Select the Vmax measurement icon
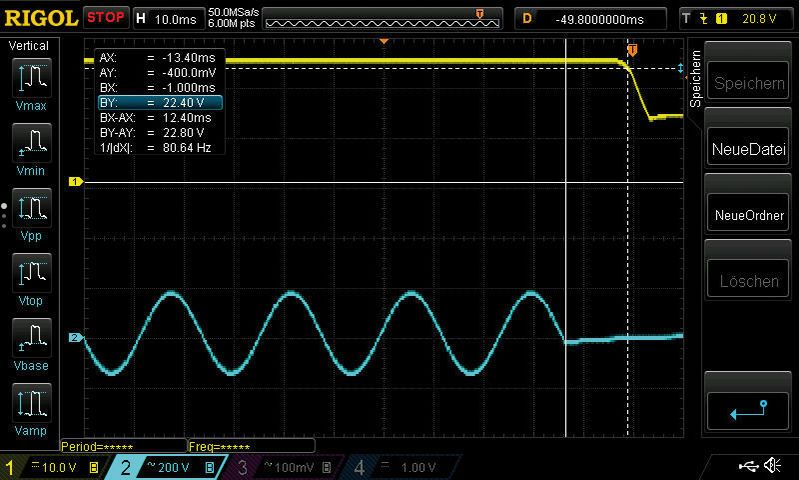Screen dimensions: 799x480 pos(31,83)
